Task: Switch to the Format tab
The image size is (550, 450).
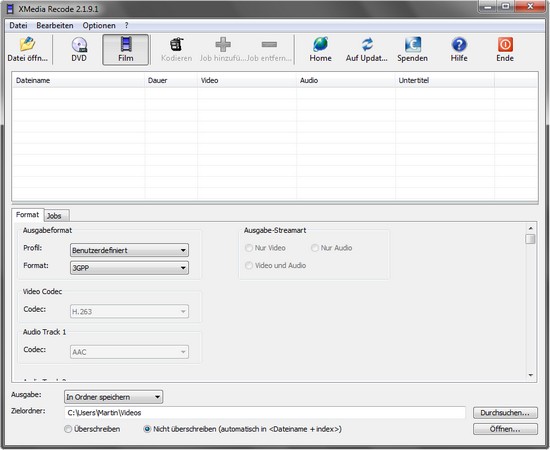Action: (x=27, y=215)
